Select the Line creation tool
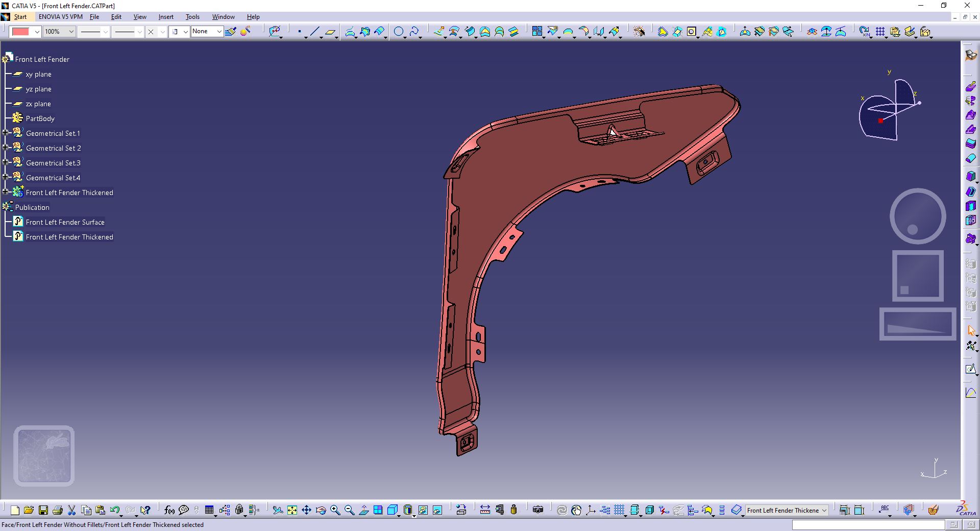Screen dimensions: 980x531 314,32
